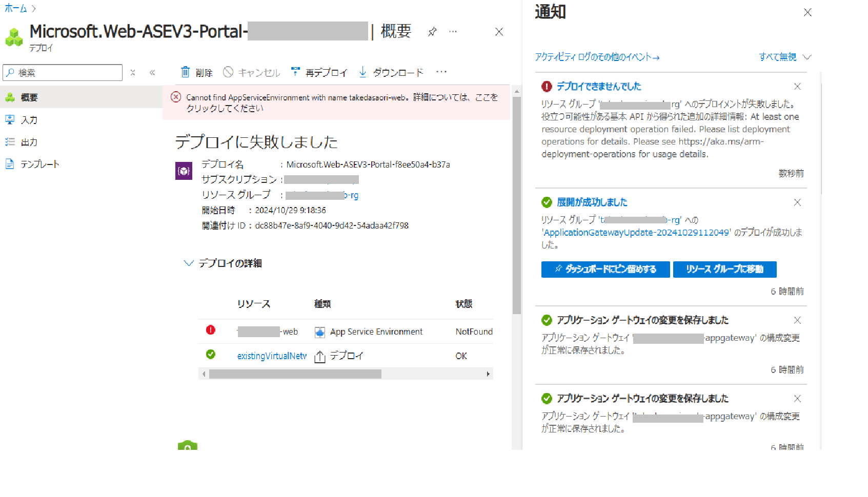Click the 削除 trash toolbar button
Image resolution: width=868 pixels, height=497 pixels.
[x=196, y=72]
